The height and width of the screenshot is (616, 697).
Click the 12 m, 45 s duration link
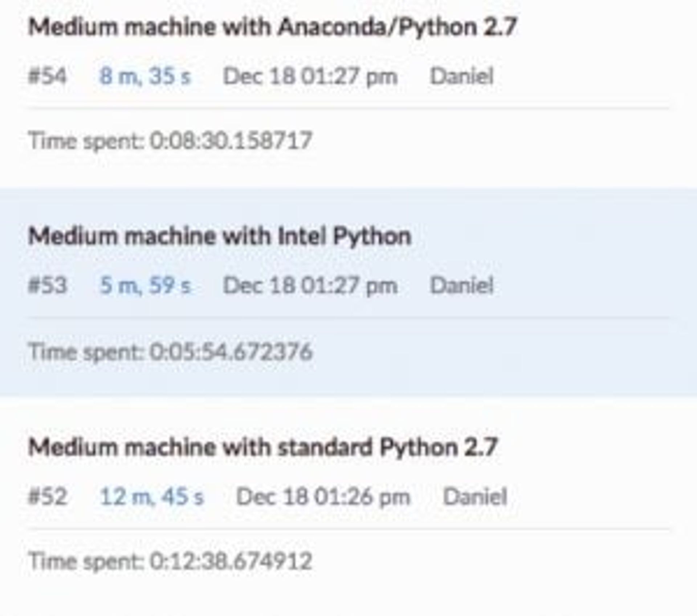click(x=152, y=497)
